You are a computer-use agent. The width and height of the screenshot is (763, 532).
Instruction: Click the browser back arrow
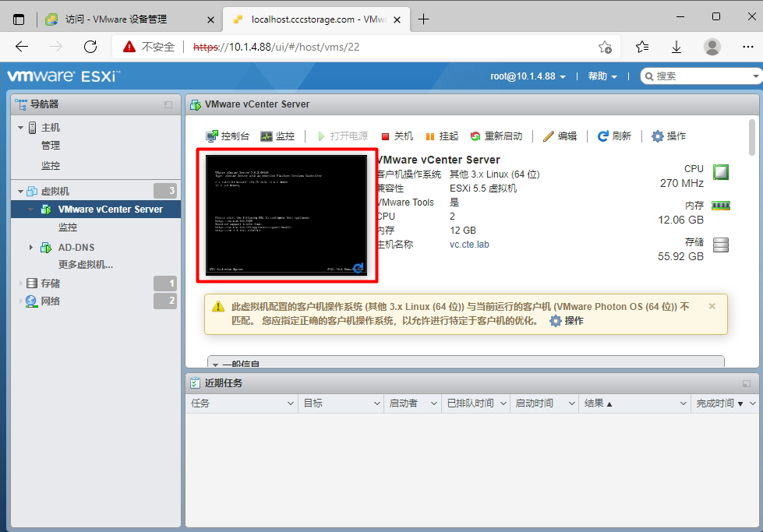click(x=22, y=47)
